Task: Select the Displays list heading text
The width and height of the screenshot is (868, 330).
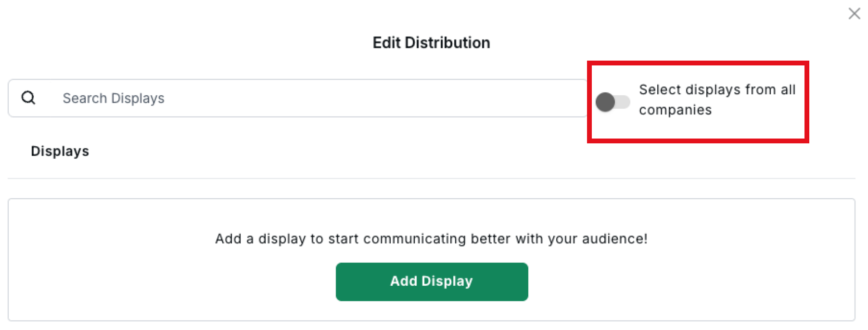Action: 60,151
